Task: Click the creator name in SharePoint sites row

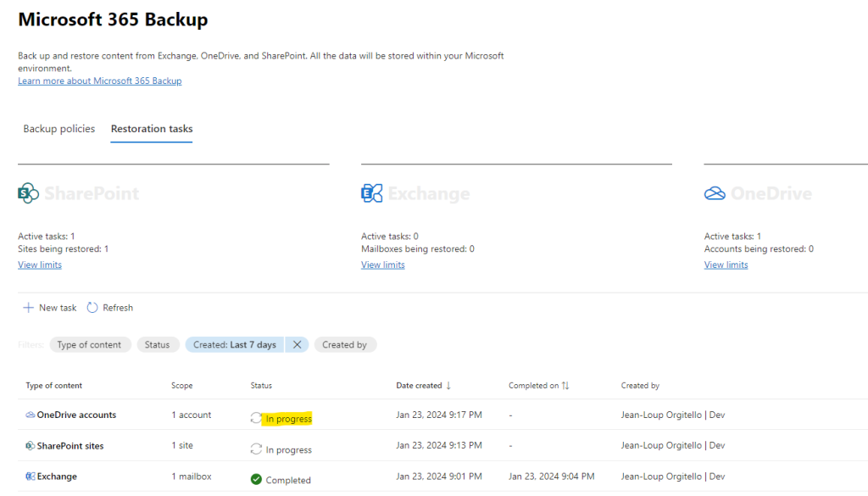Action: coord(672,445)
